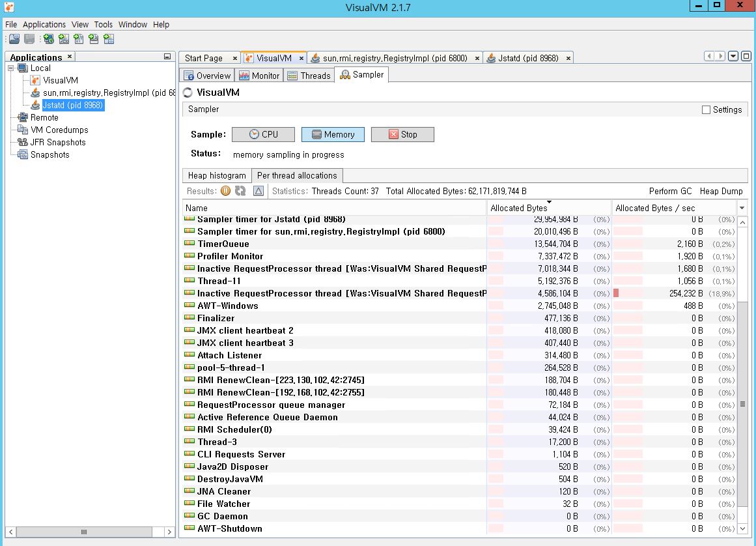
Task: Open the Applications menu
Action: click(44, 25)
